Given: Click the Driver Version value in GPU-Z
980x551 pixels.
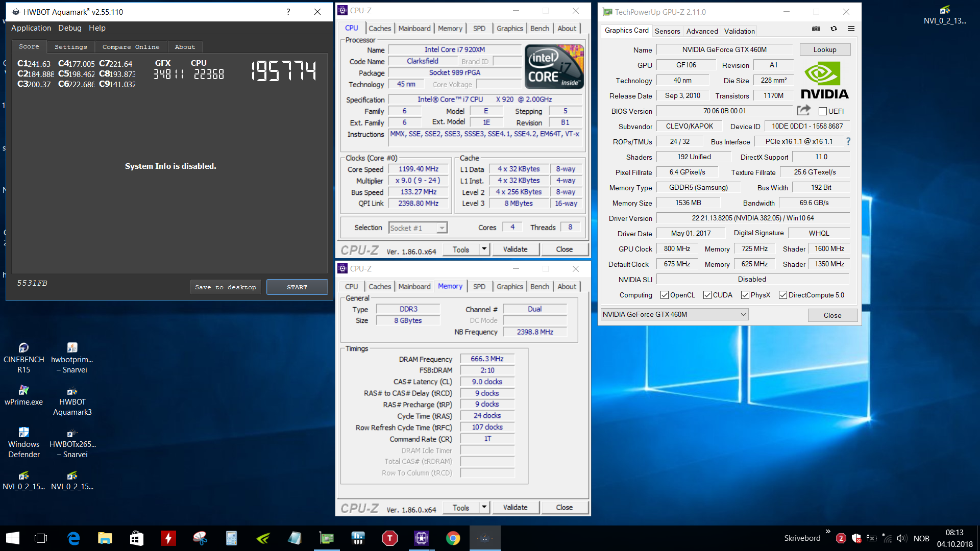Looking at the screenshot, I should point(753,218).
